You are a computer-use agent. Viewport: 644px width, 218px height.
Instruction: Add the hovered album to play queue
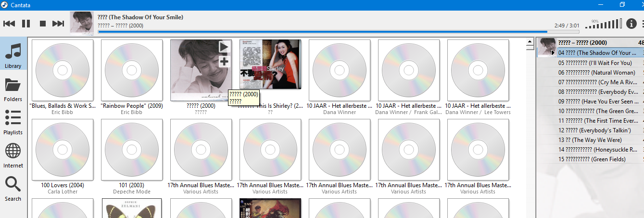(224, 61)
